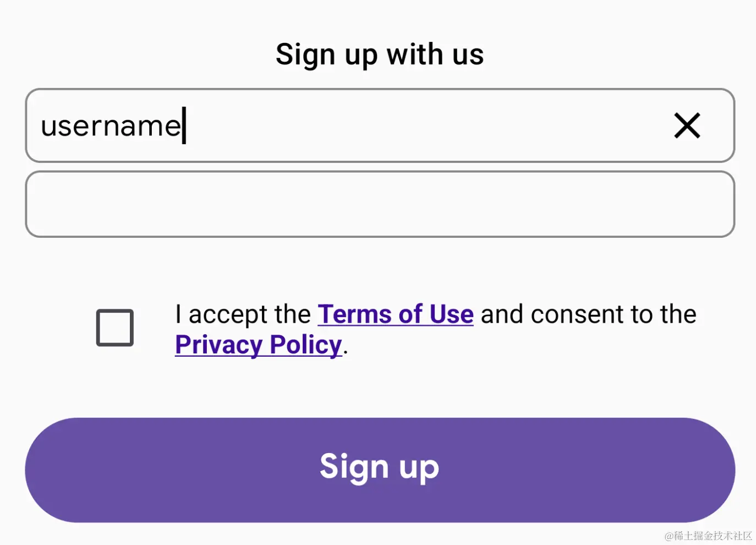Screen dimensions: 756x545
Task: Read the underlined Privacy Policy hyperlink
Action: [259, 345]
